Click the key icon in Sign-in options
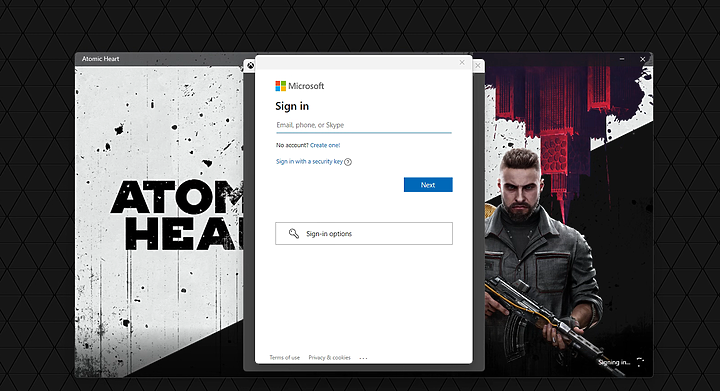This screenshot has width=720, height=391. [293, 233]
